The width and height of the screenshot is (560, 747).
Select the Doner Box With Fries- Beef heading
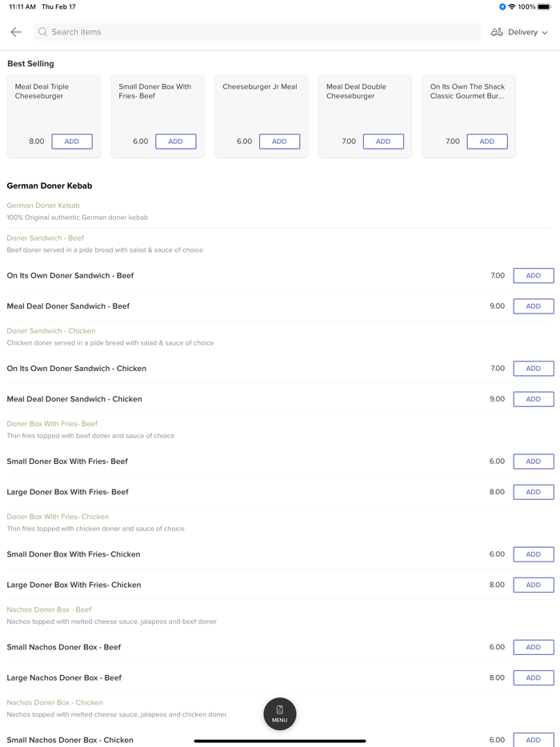click(52, 424)
